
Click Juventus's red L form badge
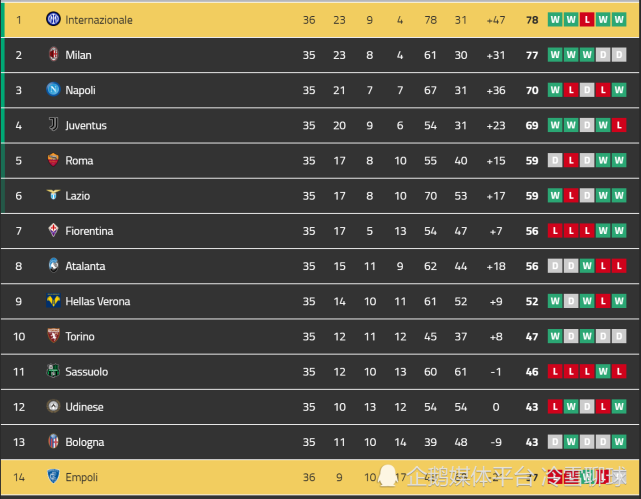click(619, 125)
